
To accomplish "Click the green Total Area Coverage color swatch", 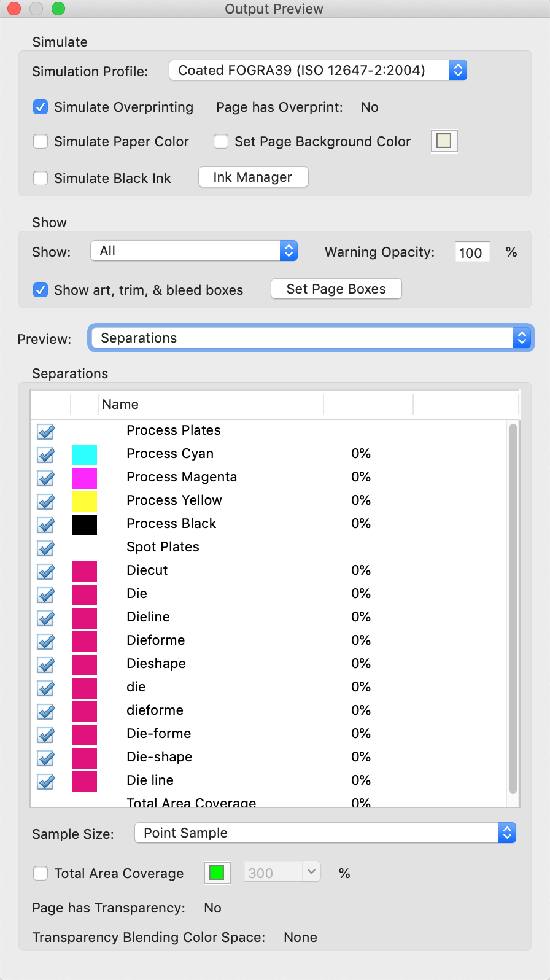I will click(x=217, y=873).
